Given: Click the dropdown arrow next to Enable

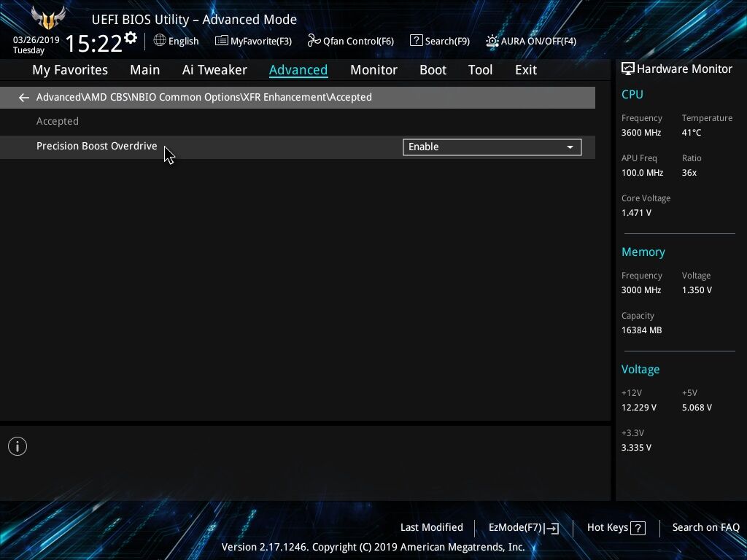Looking at the screenshot, I should [570, 147].
